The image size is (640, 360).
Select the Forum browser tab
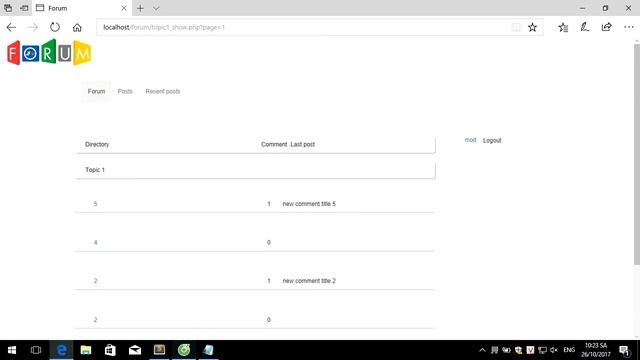pyautogui.click(x=82, y=8)
